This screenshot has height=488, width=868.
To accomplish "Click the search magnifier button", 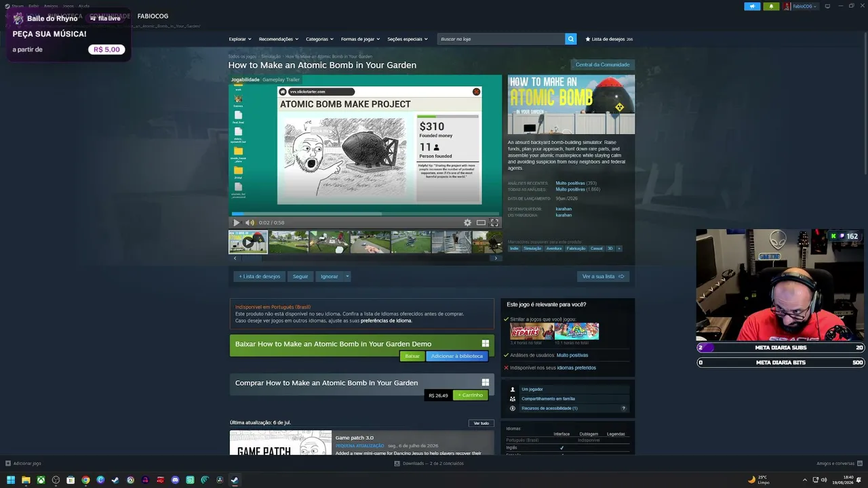I will pos(571,39).
